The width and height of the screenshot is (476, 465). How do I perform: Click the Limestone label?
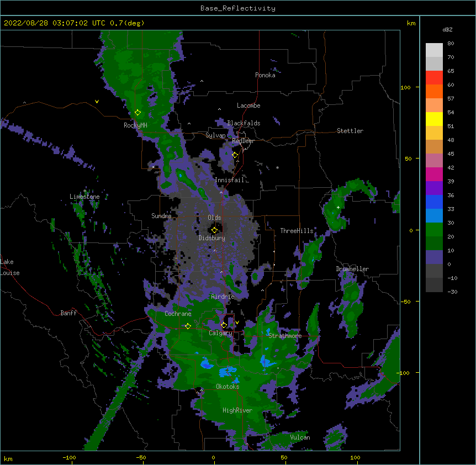pyautogui.click(x=84, y=197)
